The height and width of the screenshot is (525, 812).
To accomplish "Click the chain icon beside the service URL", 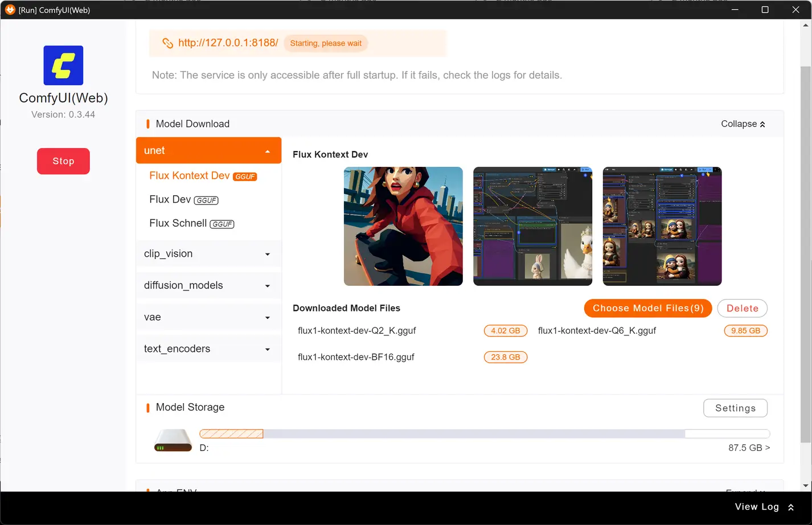I will coord(167,43).
